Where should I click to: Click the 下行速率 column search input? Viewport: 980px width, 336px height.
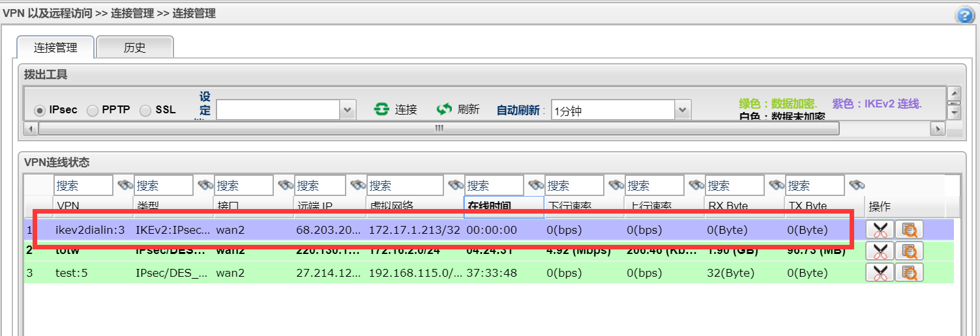tap(574, 186)
